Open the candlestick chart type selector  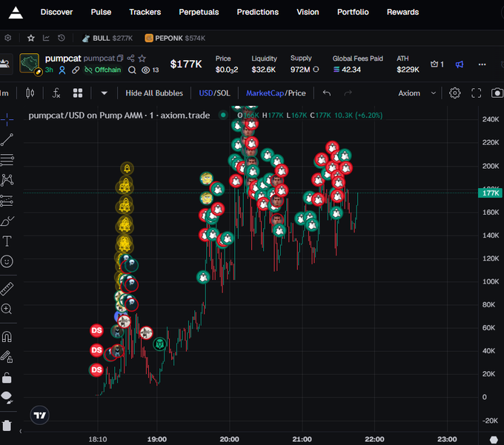30,93
